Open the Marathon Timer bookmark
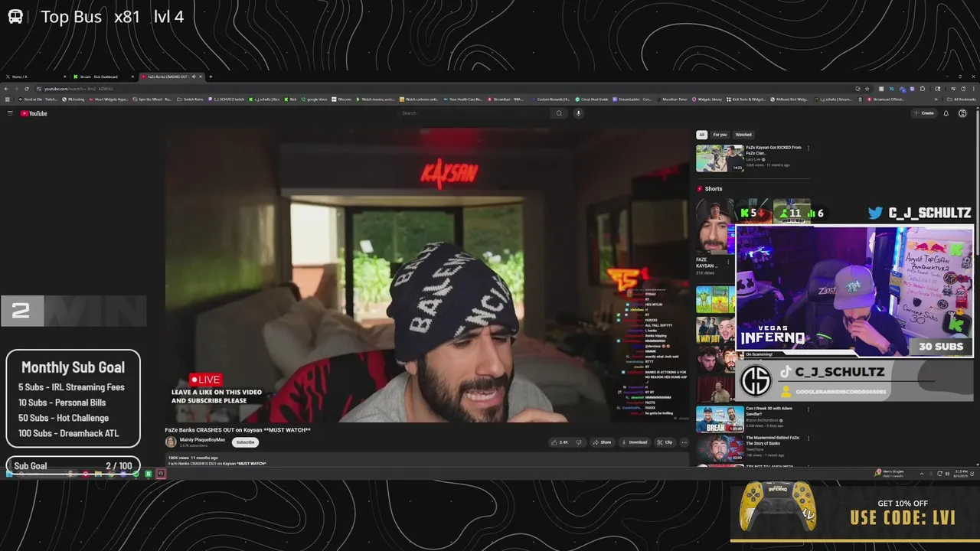 [x=673, y=99]
